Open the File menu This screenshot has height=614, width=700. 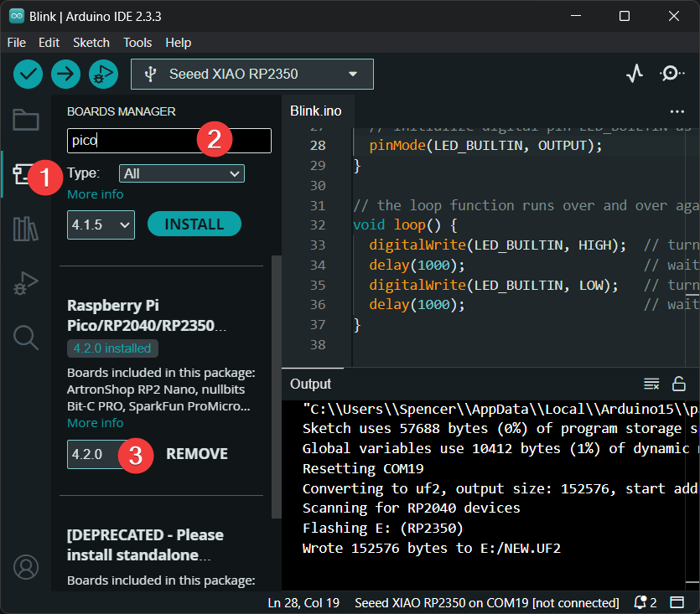tap(17, 43)
